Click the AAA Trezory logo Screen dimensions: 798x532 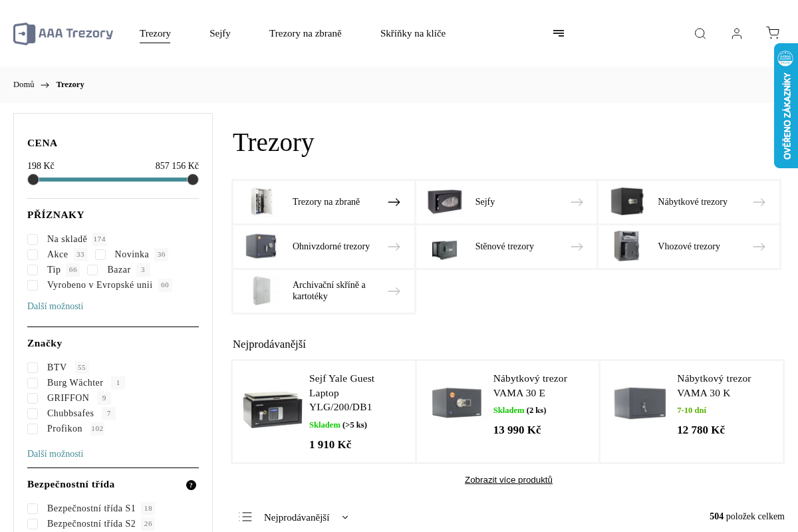[x=63, y=34]
